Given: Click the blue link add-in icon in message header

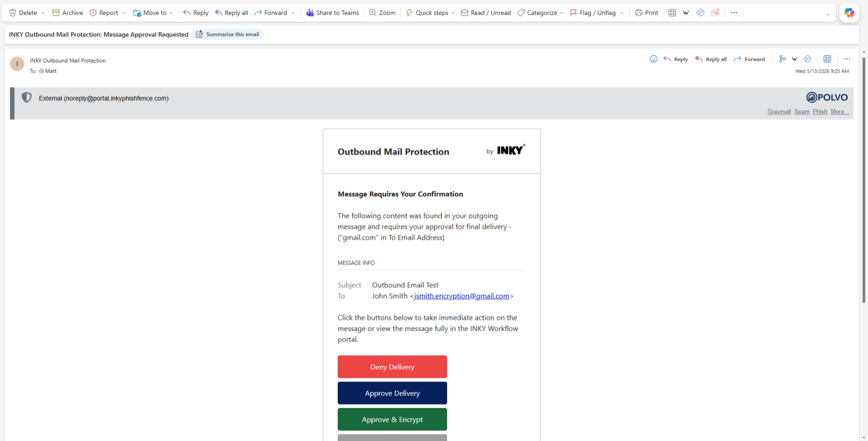Looking at the screenshot, I should [x=808, y=59].
